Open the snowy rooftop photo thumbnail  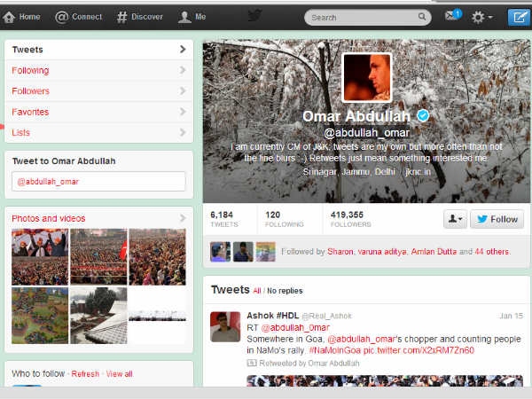pyautogui.click(x=98, y=316)
